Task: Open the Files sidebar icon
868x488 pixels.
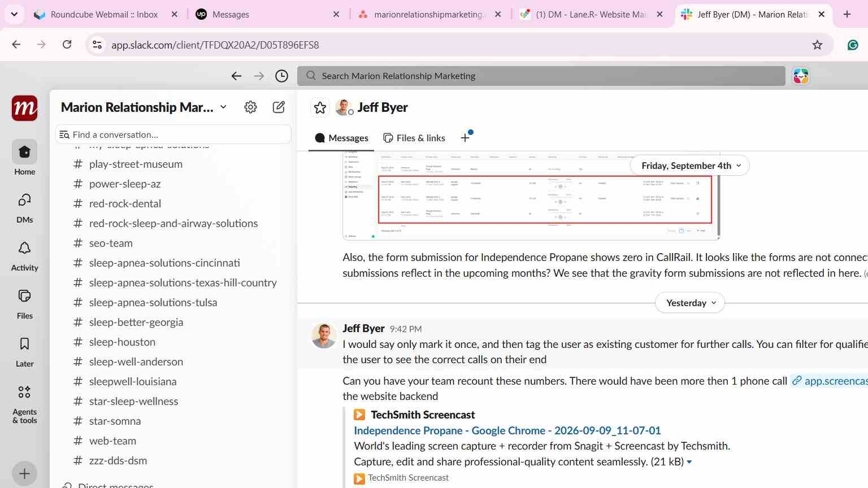Action: [x=24, y=297]
